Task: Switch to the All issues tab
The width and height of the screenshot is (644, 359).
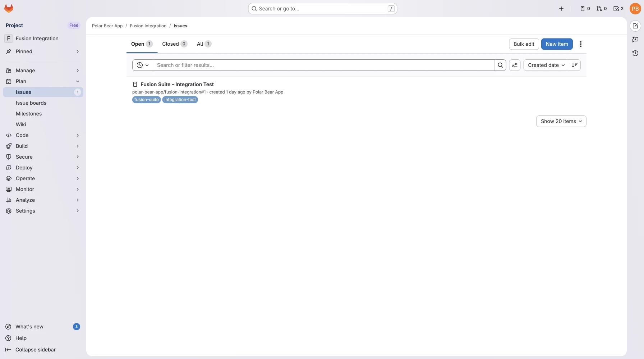Action: (203, 44)
